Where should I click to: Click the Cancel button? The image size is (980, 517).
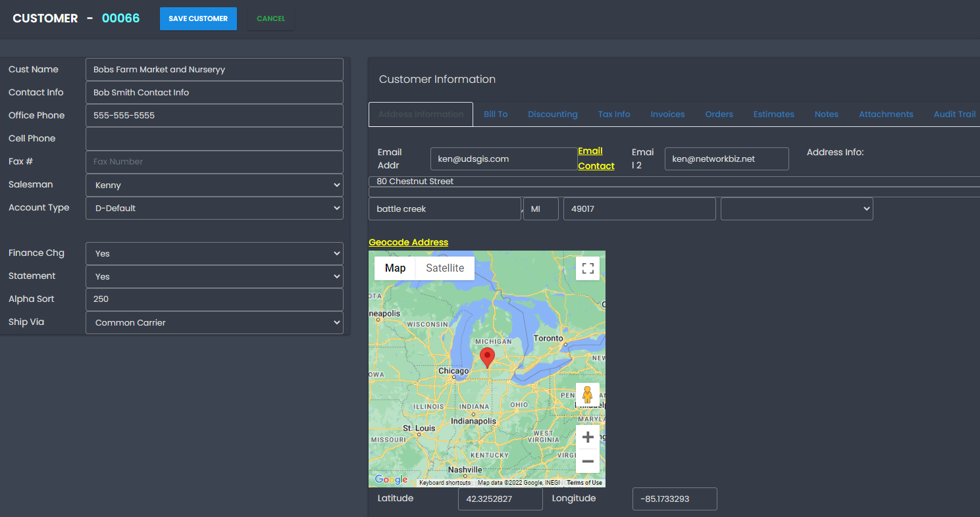[x=271, y=18]
